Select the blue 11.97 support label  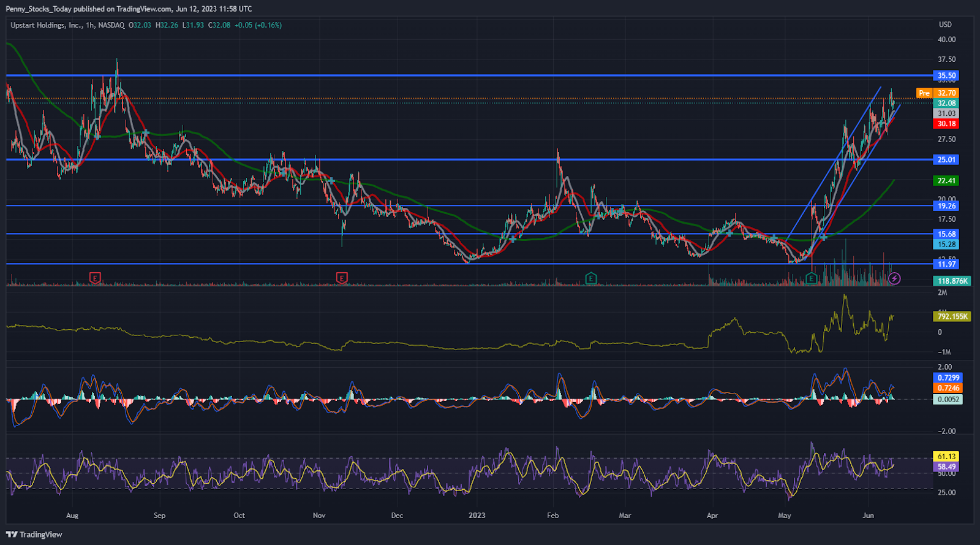pos(946,264)
